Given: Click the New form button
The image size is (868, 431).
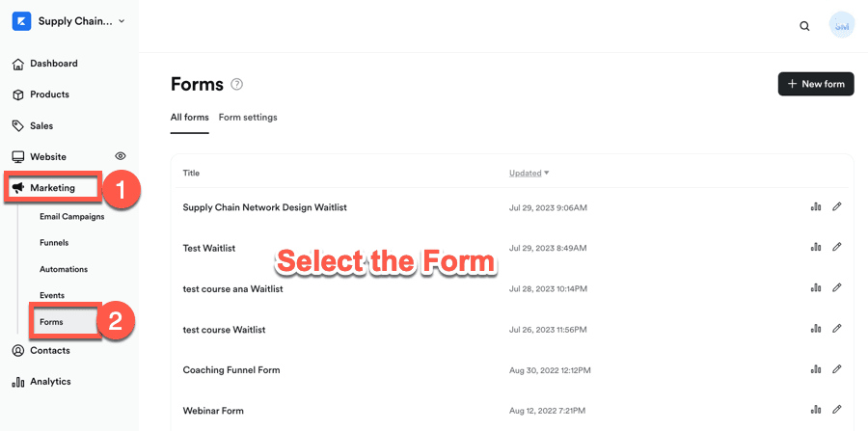Looking at the screenshot, I should coord(815,84).
